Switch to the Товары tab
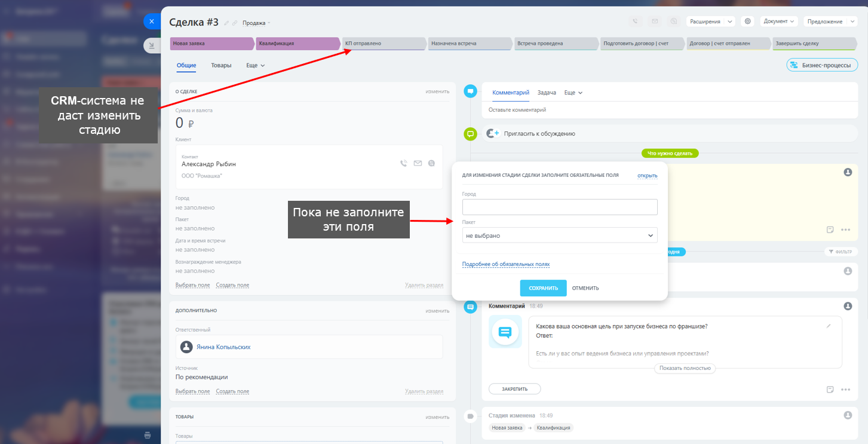The image size is (868, 444). coord(221,65)
